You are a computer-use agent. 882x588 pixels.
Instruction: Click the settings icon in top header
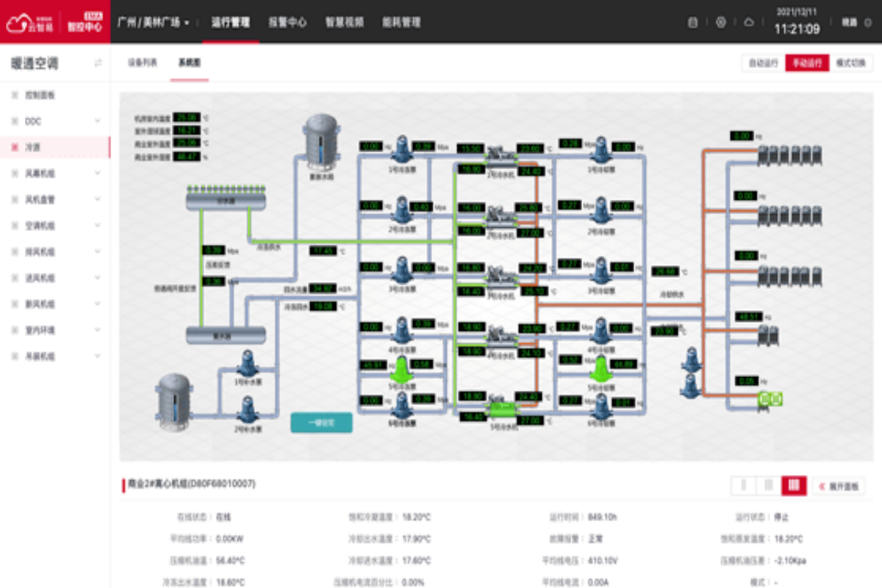point(720,22)
